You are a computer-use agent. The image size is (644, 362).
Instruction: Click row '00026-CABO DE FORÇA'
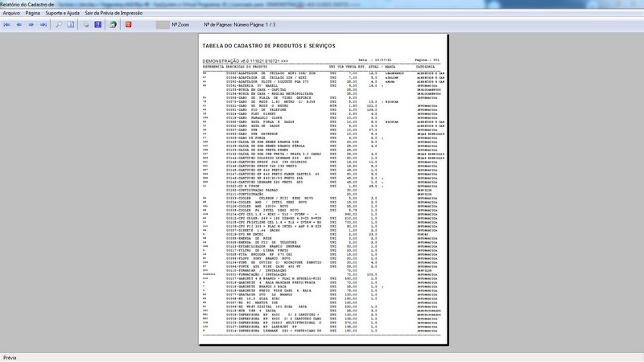321,138
